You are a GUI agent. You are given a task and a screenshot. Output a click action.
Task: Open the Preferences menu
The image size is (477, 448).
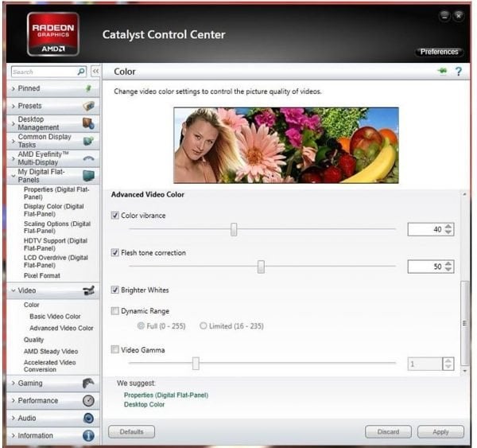pos(439,52)
